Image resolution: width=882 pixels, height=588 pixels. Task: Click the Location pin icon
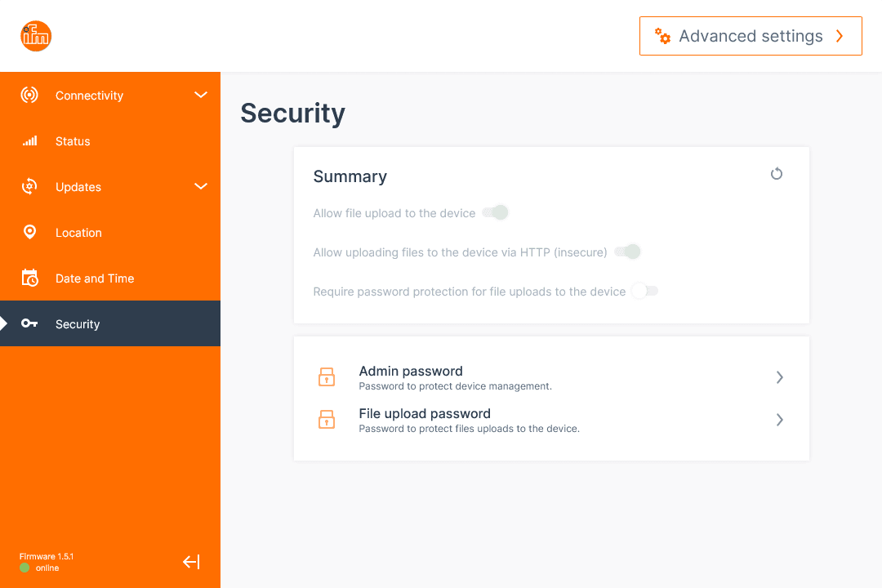click(29, 233)
